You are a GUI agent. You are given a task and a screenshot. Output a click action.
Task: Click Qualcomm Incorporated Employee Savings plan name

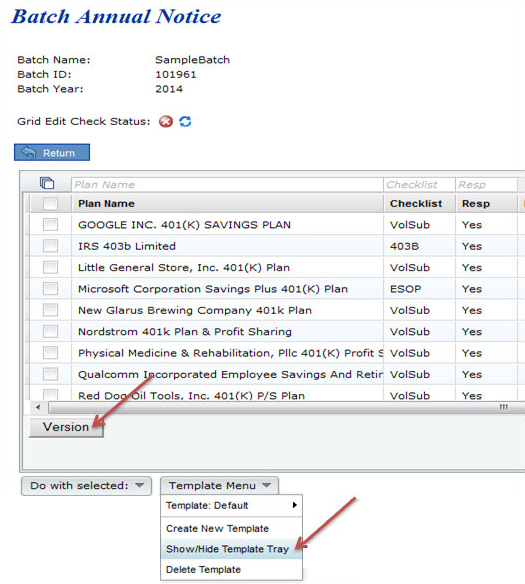[x=230, y=374]
